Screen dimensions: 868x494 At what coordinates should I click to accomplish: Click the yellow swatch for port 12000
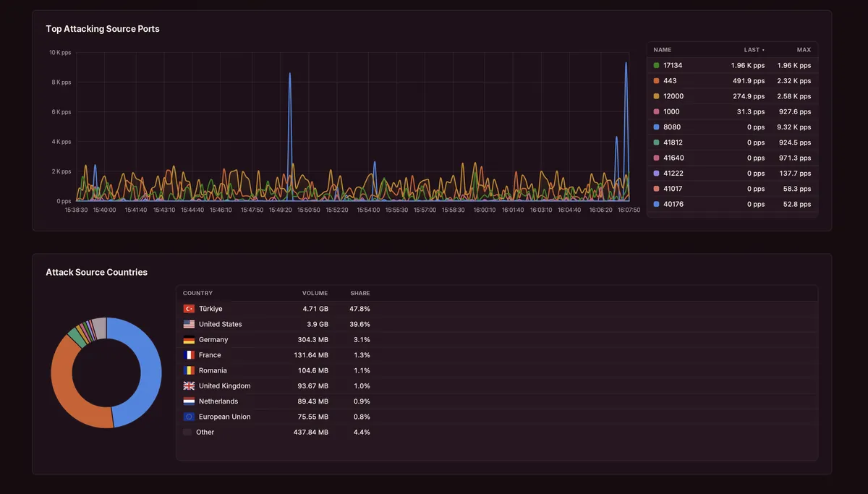[x=656, y=96]
